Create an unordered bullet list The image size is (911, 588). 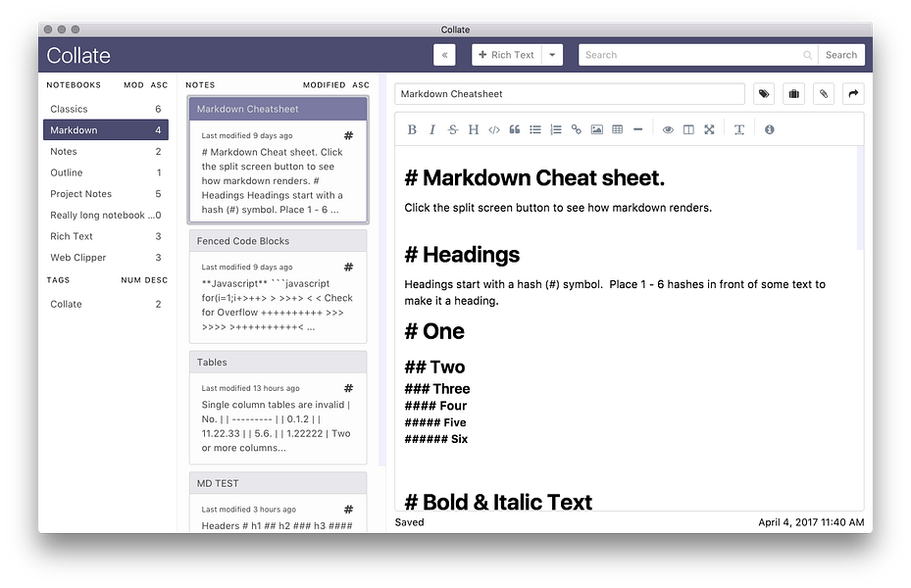coord(535,129)
